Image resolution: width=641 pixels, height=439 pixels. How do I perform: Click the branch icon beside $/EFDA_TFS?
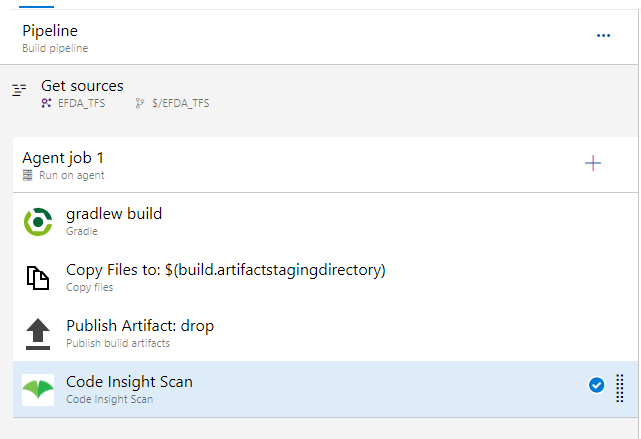pyautogui.click(x=140, y=103)
